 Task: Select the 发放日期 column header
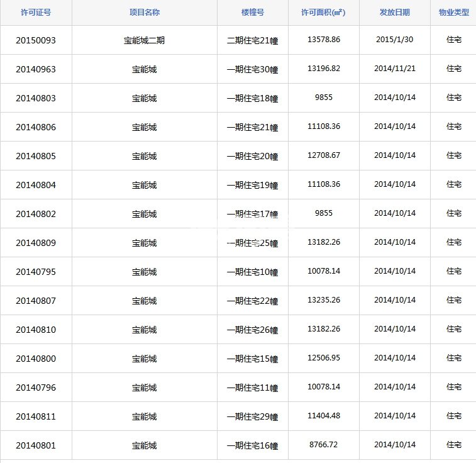(394, 13)
